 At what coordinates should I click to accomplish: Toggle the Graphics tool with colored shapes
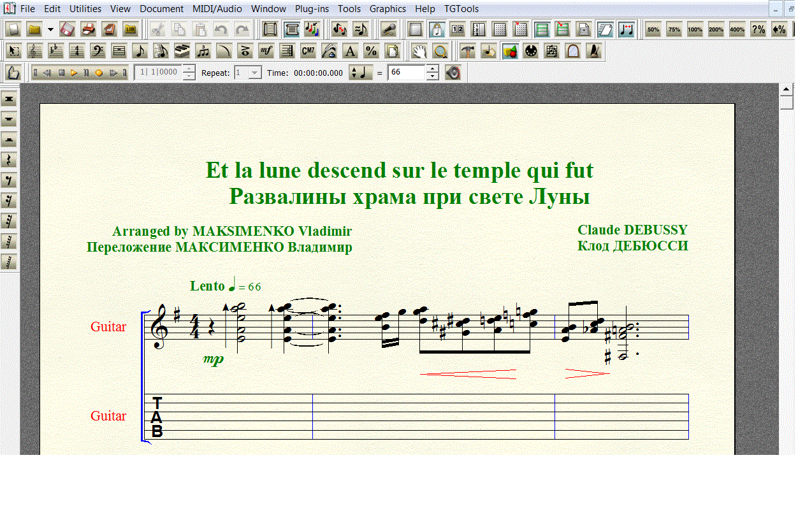(x=509, y=52)
